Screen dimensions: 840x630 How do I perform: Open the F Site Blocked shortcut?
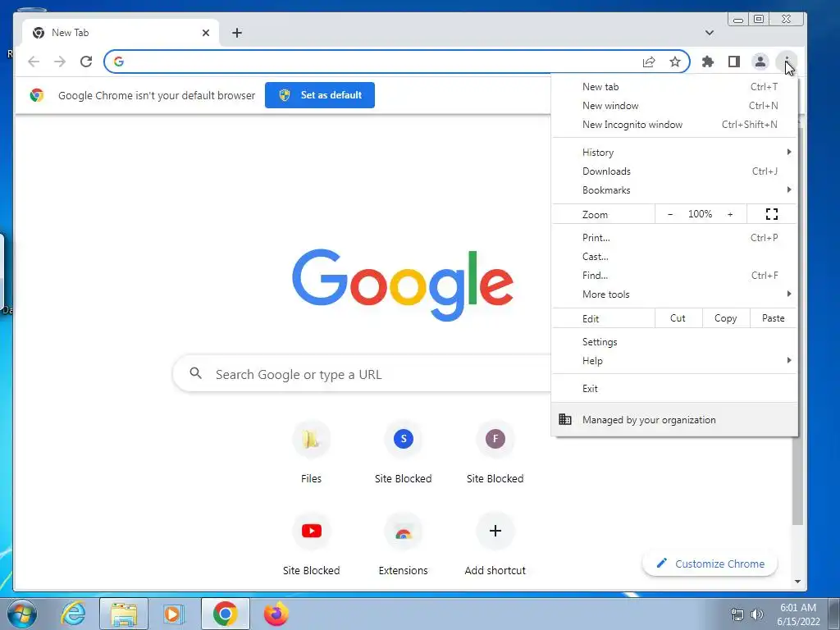pos(495,453)
